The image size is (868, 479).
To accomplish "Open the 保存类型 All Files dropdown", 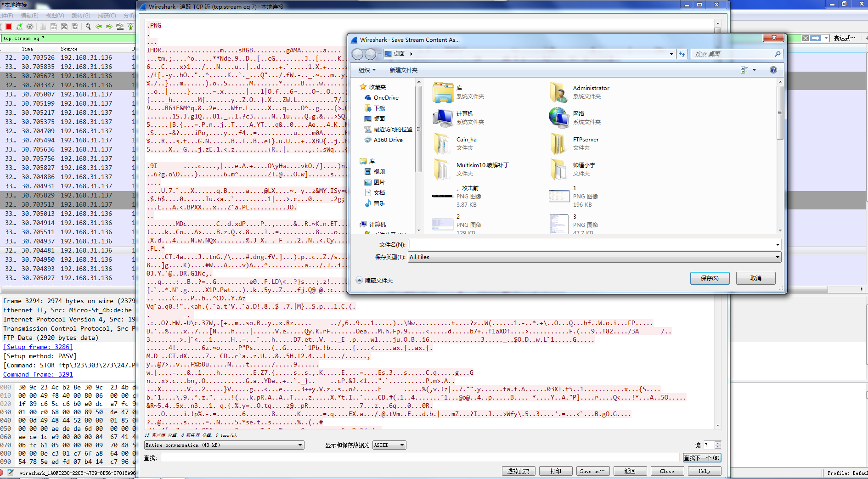I will coord(595,257).
